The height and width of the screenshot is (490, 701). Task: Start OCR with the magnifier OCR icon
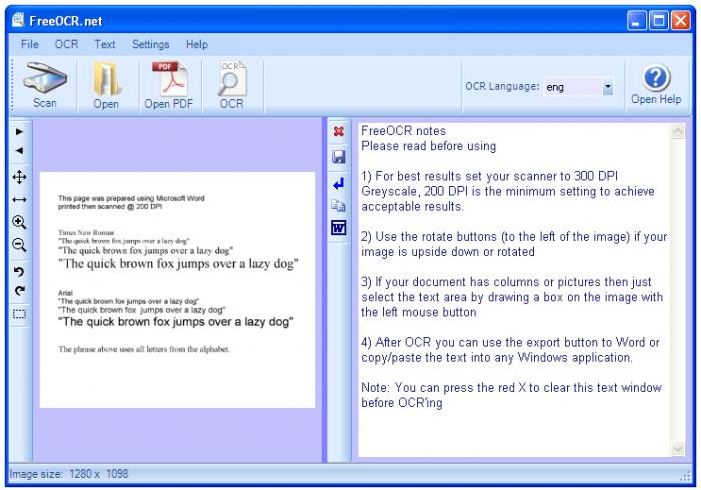232,79
